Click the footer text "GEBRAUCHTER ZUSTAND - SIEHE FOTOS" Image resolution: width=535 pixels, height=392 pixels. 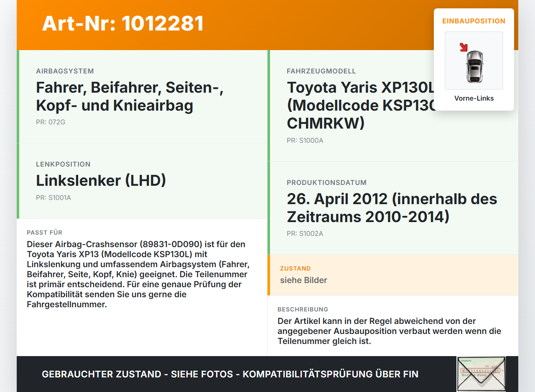(138, 374)
